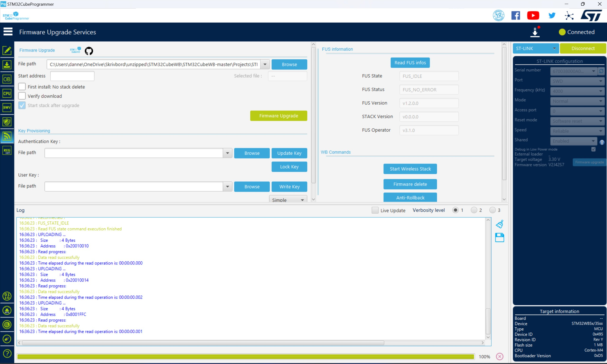Open the CPU sidebar panel
The height and width of the screenshot is (364, 607).
click(7, 93)
